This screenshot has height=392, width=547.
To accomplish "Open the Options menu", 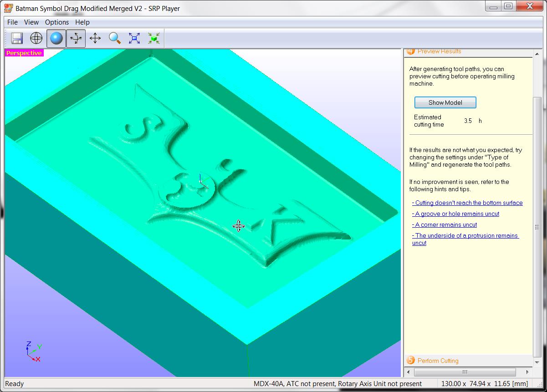I will (x=57, y=22).
